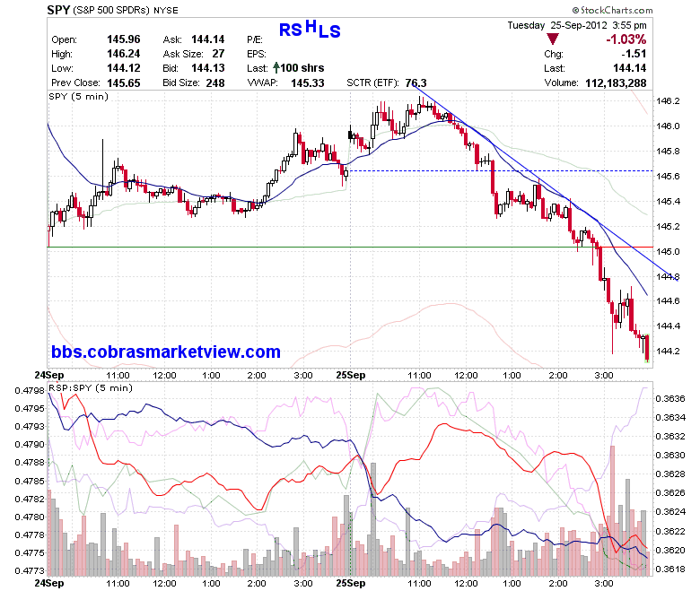This screenshot has width=700, height=591.
Task: Click the StockCharts.com copyright label
Action: pyautogui.click(x=612, y=10)
